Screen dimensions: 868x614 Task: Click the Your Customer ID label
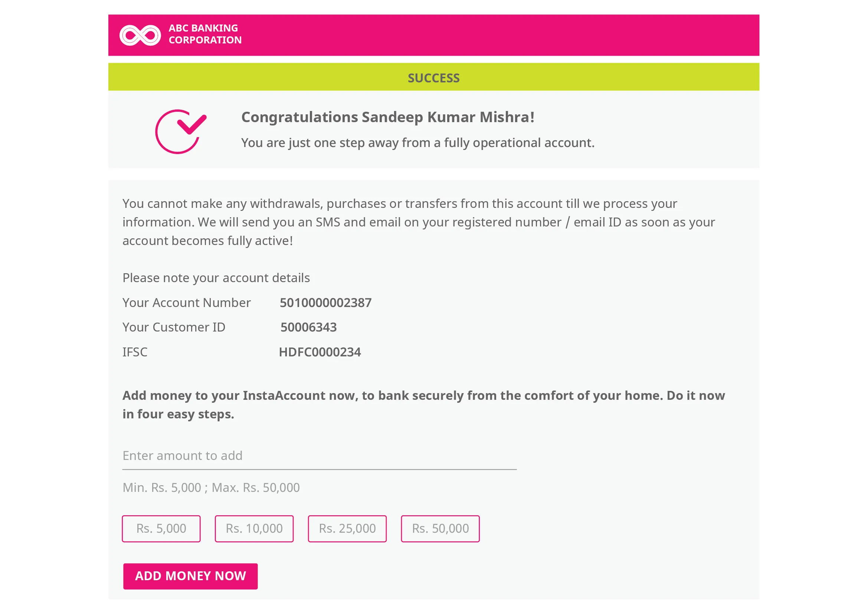pos(174,327)
